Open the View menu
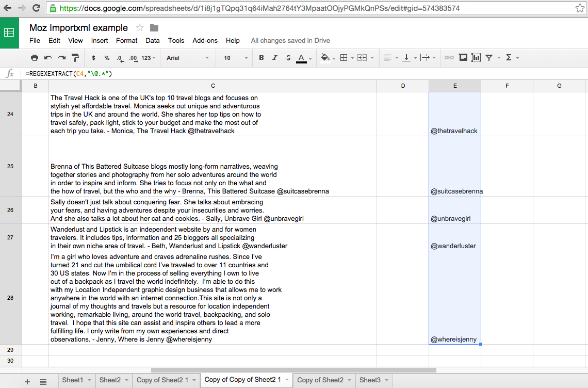The width and height of the screenshot is (588, 388). click(75, 41)
